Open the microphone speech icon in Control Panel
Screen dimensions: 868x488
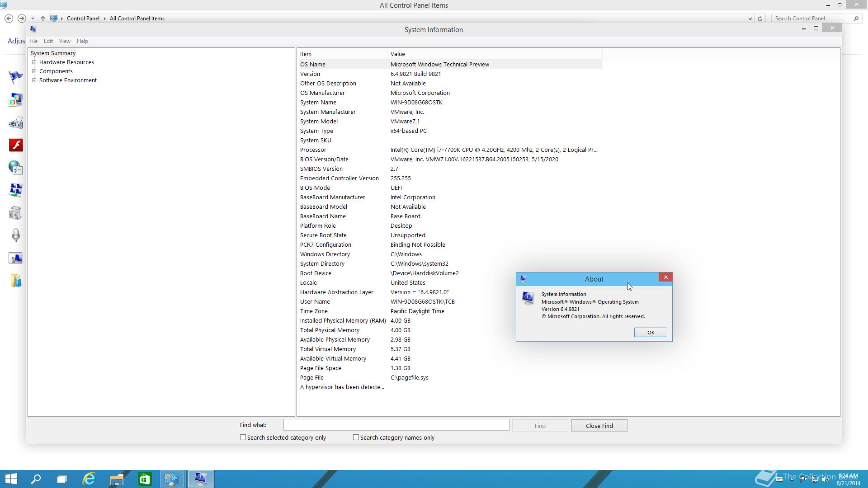coord(15,235)
